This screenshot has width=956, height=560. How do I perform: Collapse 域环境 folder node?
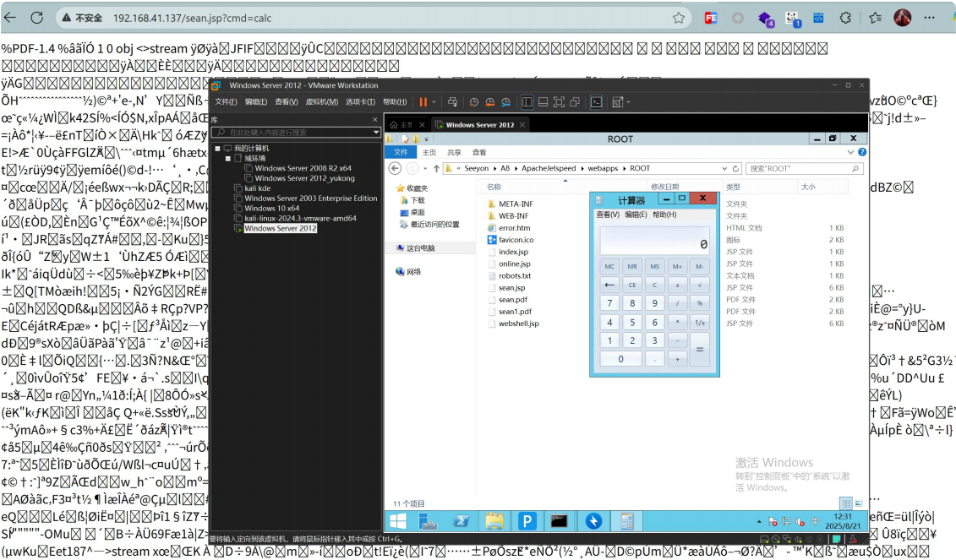[228, 158]
